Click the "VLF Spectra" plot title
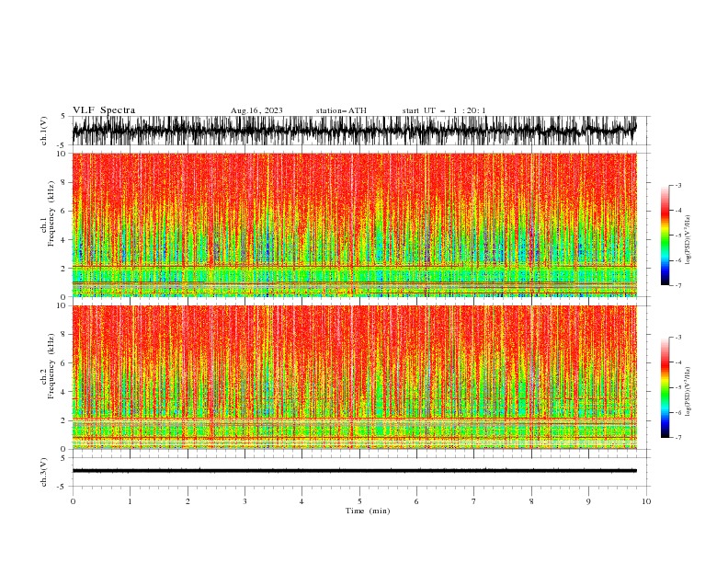 pyautogui.click(x=104, y=110)
